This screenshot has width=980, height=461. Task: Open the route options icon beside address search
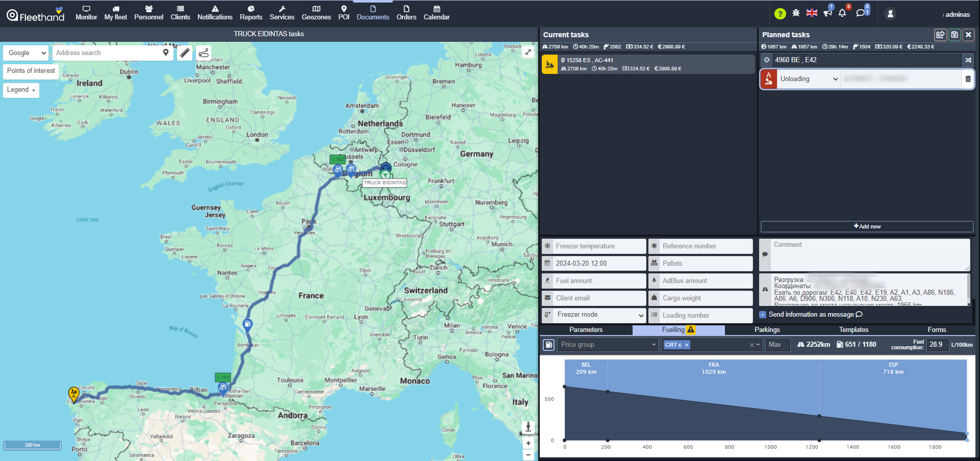pos(204,53)
